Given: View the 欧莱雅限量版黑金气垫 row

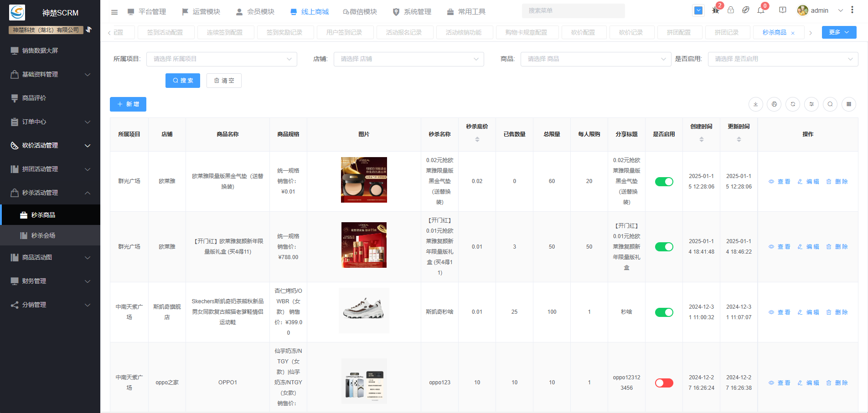Looking at the screenshot, I should click(x=780, y=182).
